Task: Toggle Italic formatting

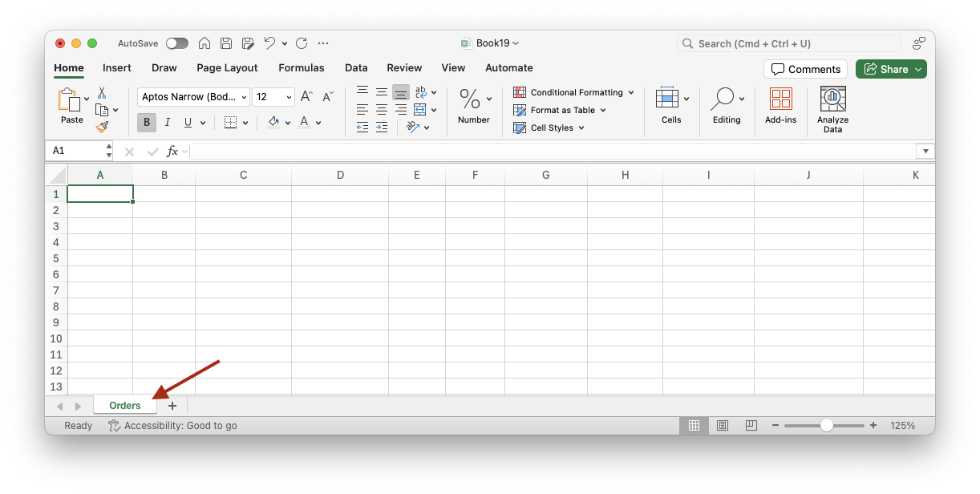Action: point(167,123)
